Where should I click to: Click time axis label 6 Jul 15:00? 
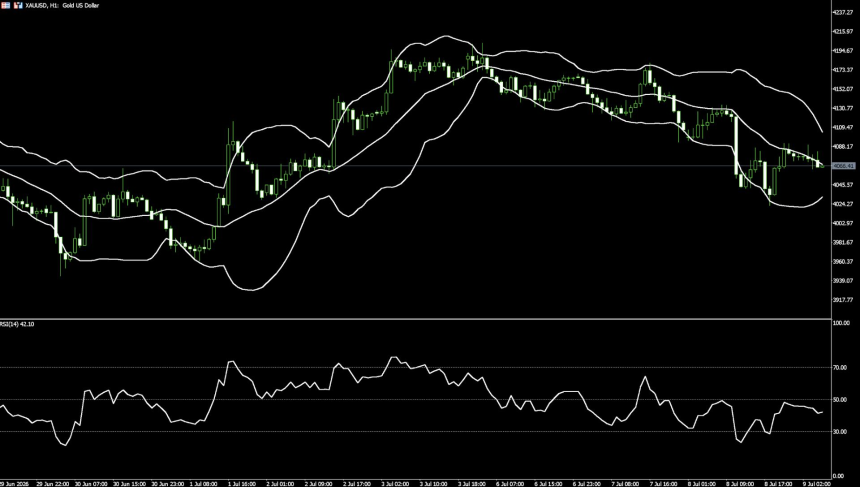click(x=548, y=484)
